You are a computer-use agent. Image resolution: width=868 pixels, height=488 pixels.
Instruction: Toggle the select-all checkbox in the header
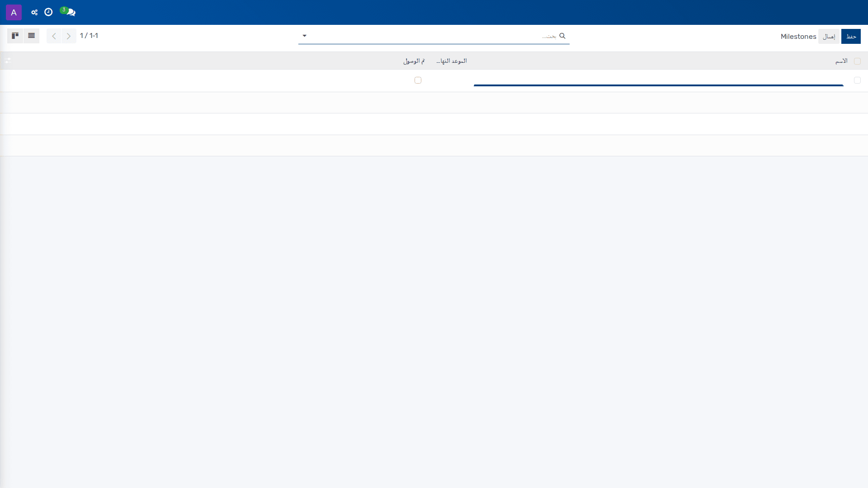857,61
